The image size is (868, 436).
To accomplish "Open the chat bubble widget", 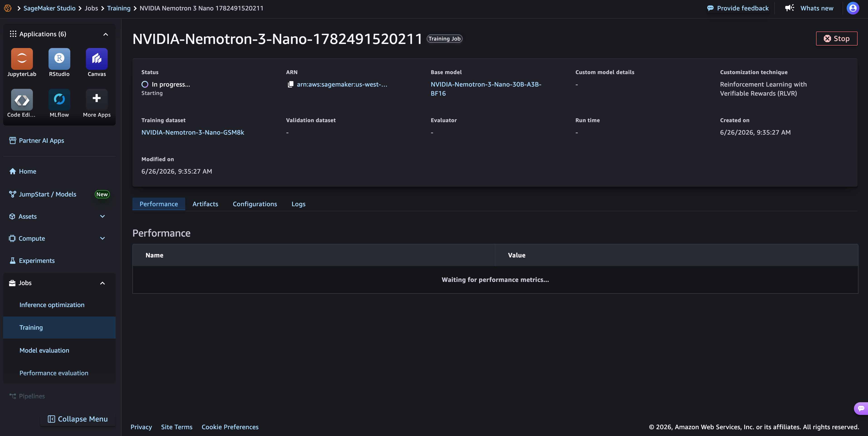I will coord(861,408).
